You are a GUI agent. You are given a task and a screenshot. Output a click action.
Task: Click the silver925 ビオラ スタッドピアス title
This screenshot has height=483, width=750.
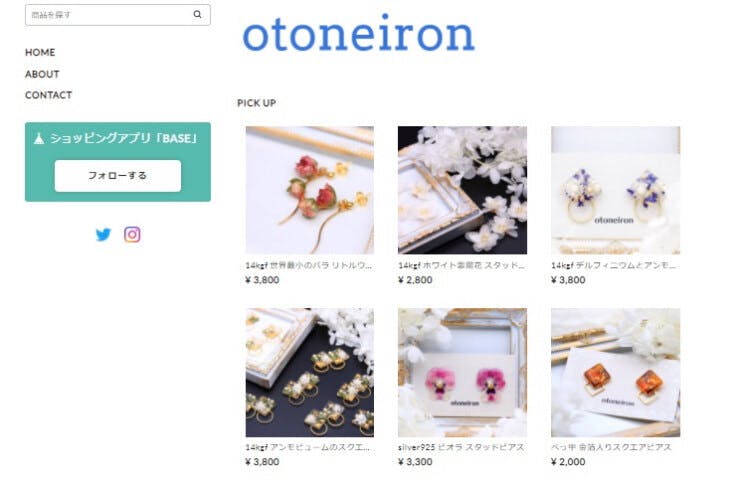[461, 447]
